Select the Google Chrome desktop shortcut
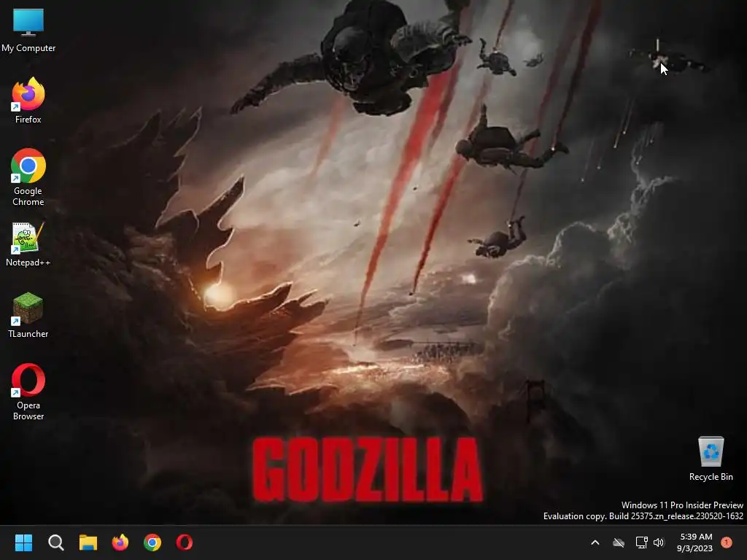The height and width of the screenshot is (560, 747). 28,177
